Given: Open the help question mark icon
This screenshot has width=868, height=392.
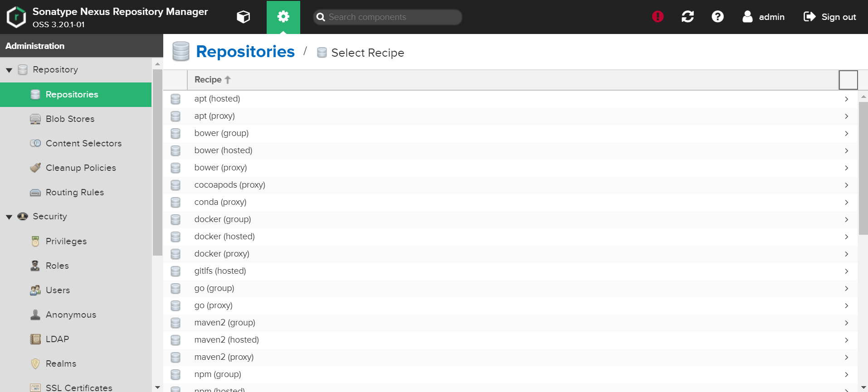Looking at the screenshot, I should (717, 17).
